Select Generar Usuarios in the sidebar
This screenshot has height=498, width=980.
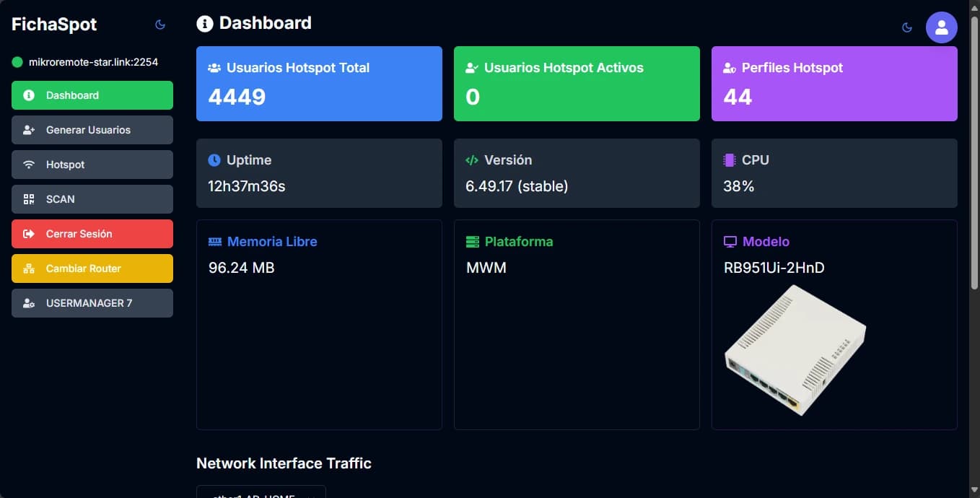(92, 129)
